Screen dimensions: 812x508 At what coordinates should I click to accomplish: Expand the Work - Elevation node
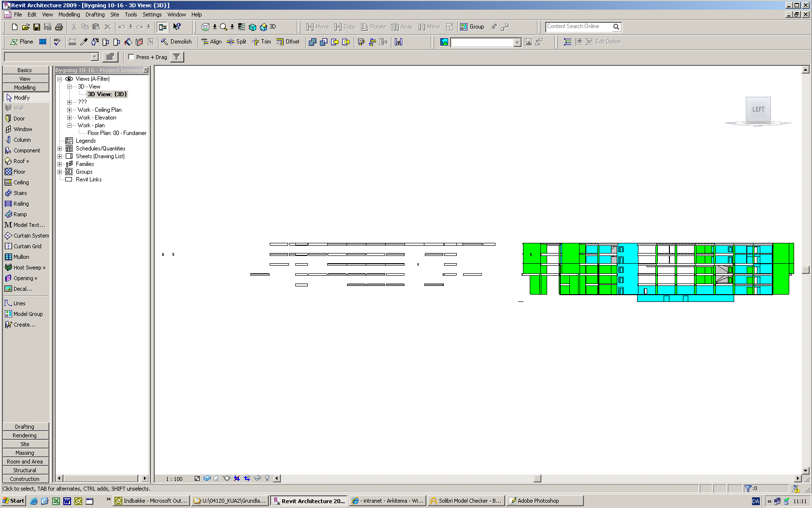coord(69,117)
